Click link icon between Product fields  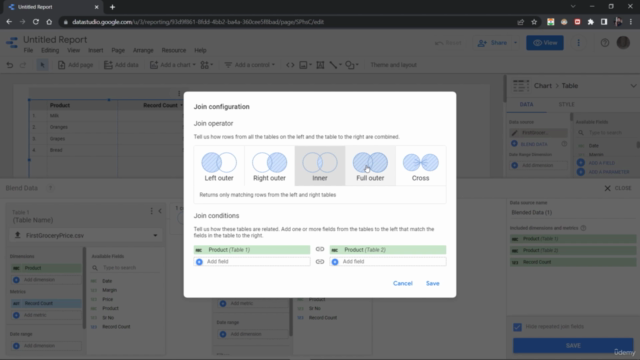click(320, 249)
